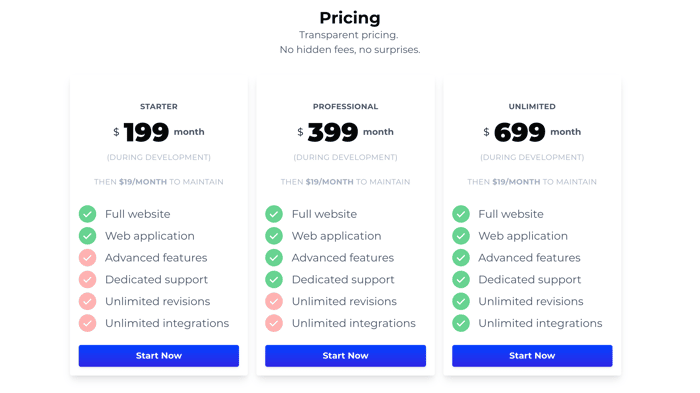Viewport: 700px width, 393px height.
Task: Select the $699 Unlimited price
Action: (519, 132)
